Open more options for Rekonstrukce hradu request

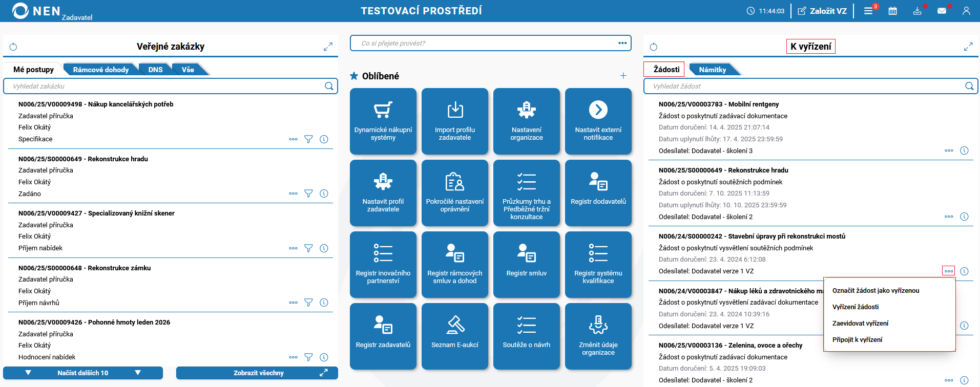pos(949,217)
